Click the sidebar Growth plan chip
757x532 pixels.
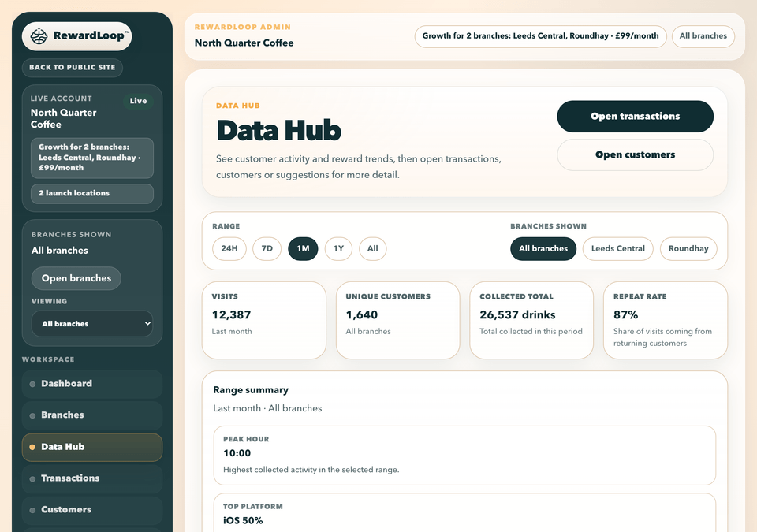pos(92,158)
